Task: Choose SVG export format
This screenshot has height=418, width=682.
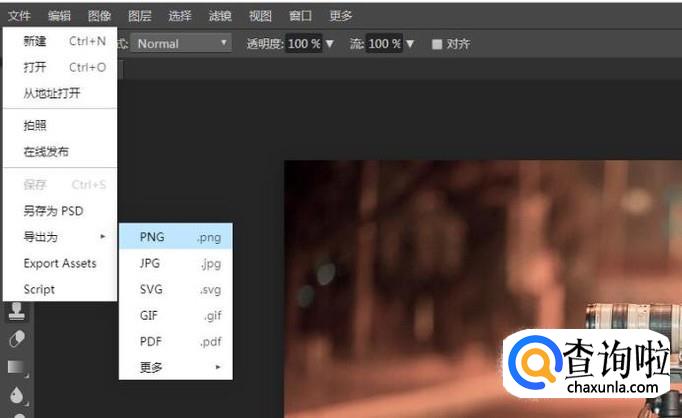Action: tap(175, 289)
